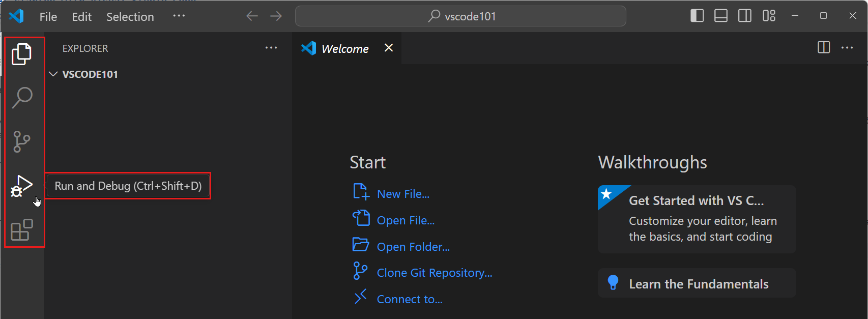
Task: Open the Explorer view in activity bar
Action: (x=21, y=54)
